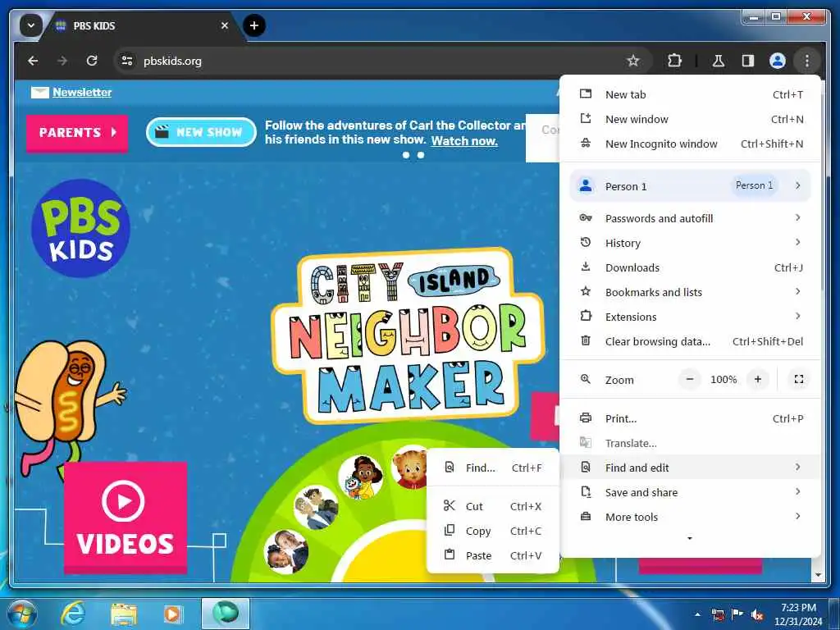This screenshot has width=840, height=630.
Task: Select the second carousel dot indicator
Action: [x=421, y=155]
